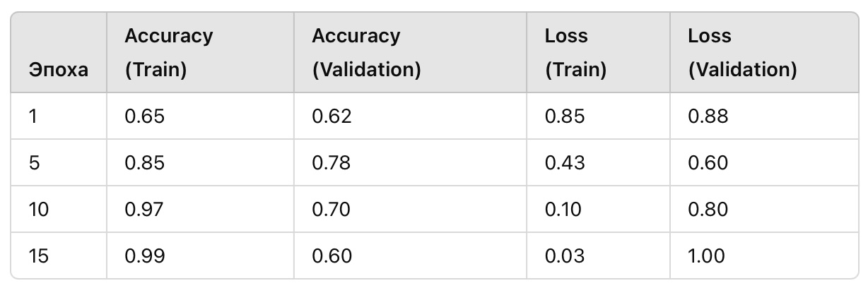Select the Accuracy (Validation) header cell

click(366, 53)
